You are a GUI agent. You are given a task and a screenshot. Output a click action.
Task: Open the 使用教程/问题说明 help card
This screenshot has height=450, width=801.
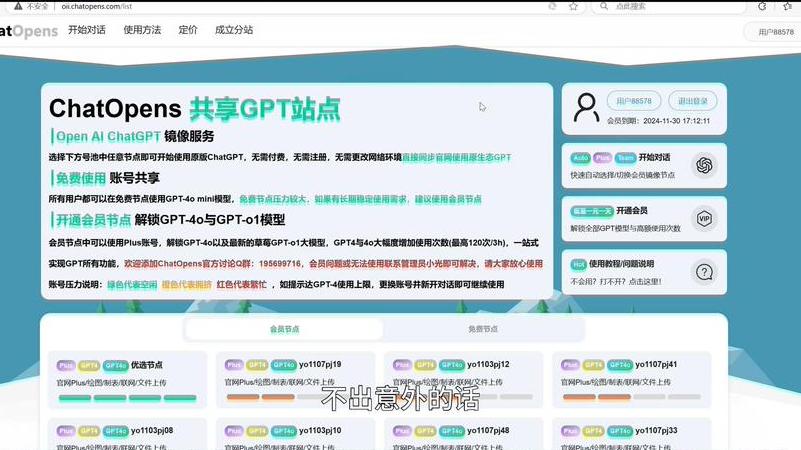(644, 272)
